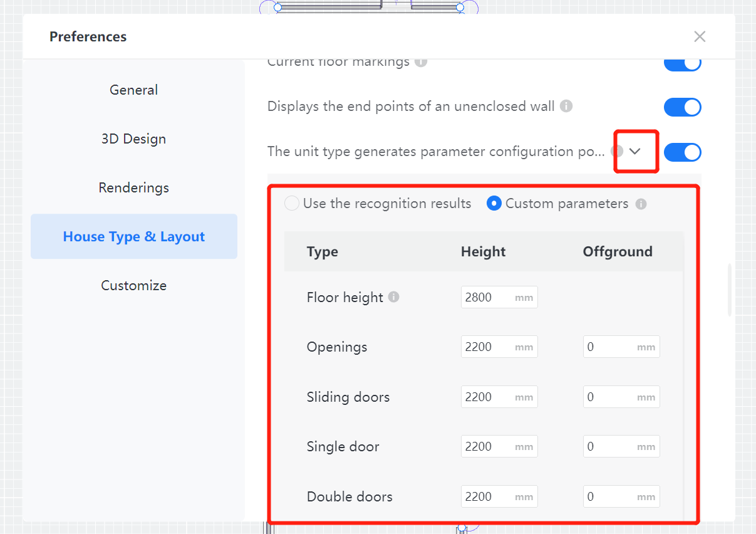The width and height of the screenshot is (756, 534).
Task: Select Use the recognition results option
Action: tap(292, 204)
